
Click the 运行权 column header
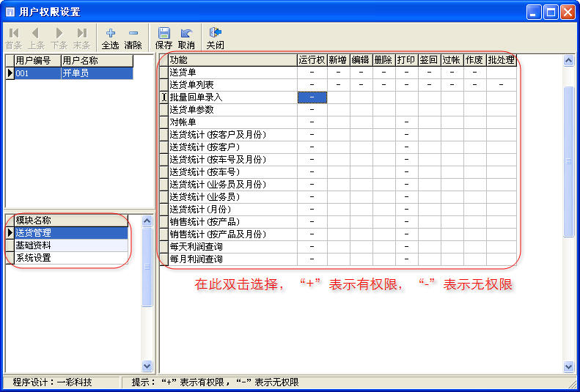pos(312,60)
